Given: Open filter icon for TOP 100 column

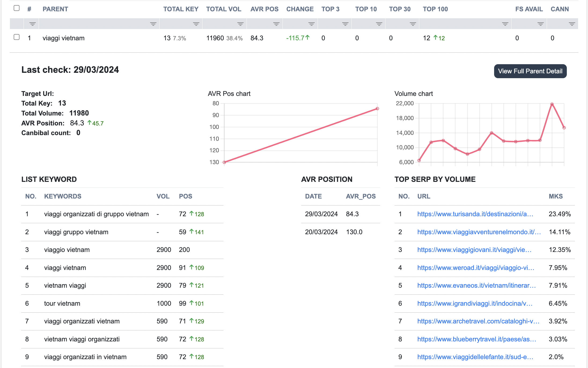Looking at the screenshot, I should click(x=505, y=24).
